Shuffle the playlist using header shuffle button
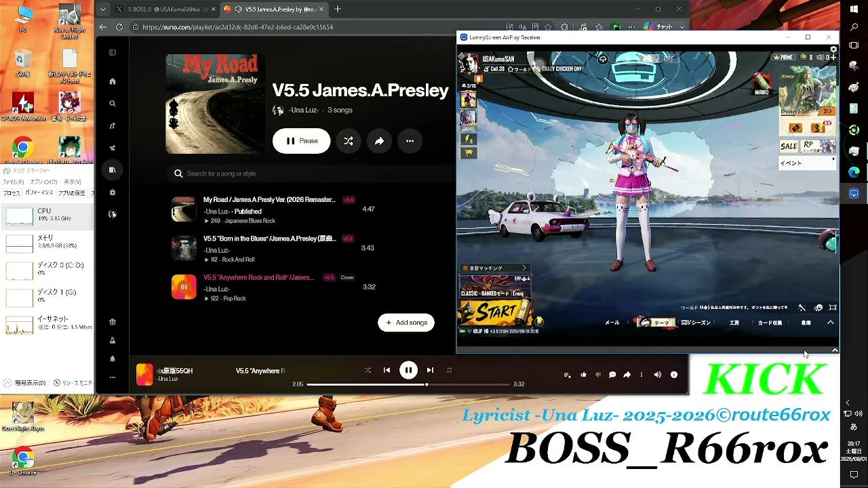The width and height of the screenshot is (868, 488). coord(348,141)
